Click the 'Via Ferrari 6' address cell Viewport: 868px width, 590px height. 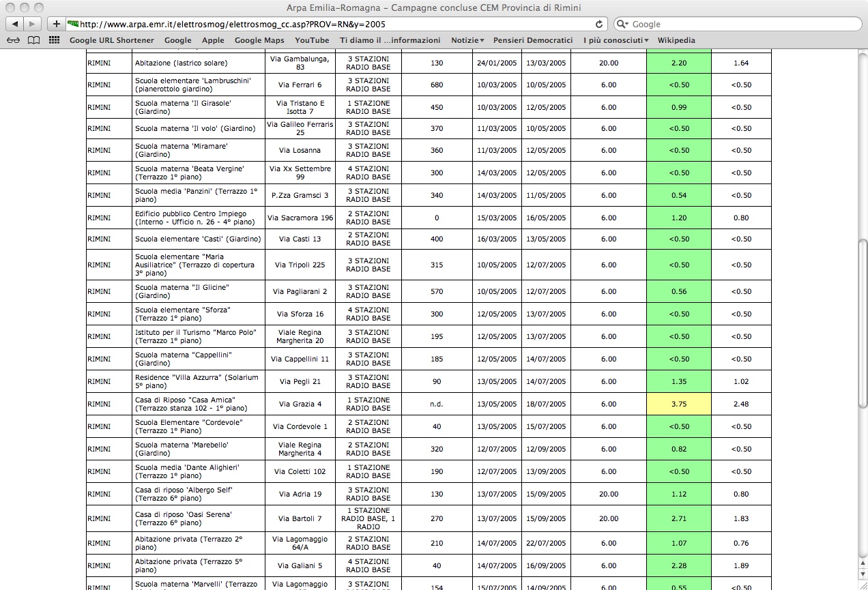coord(300,85)
